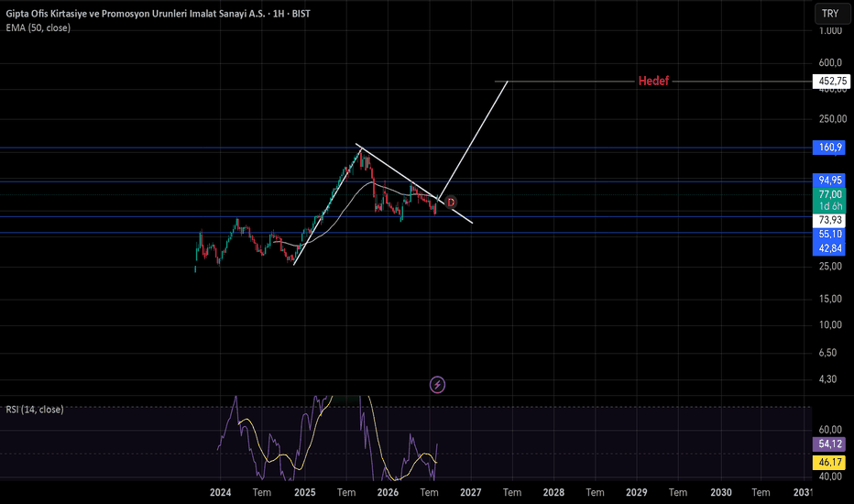Image resolution: width=854 pixels, height=504 pixels.
Task: Click the 2030 label on time axis
Action: coord(721,493)
